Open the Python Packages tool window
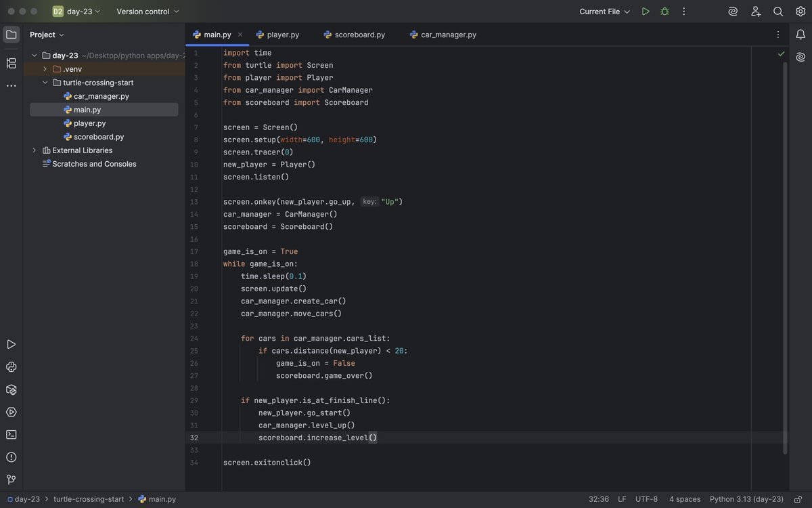Image resolution: width=812 pixels, height=508 pixels. point(11,389)
